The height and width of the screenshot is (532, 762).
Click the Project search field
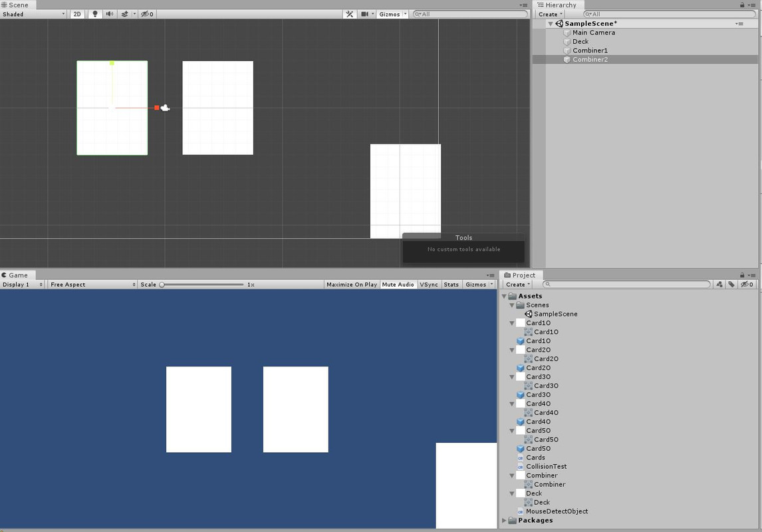pos(627,284)
